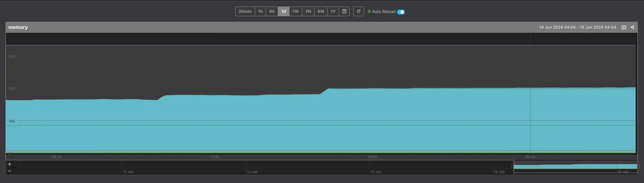Zoom in with the plus icon
Screen dimensions: 644x183
tap(10, 164)
